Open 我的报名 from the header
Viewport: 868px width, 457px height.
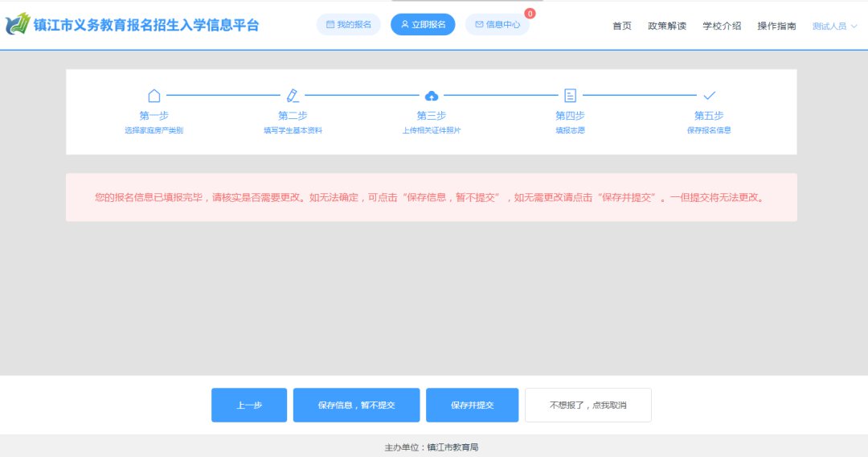click(349, 25)
